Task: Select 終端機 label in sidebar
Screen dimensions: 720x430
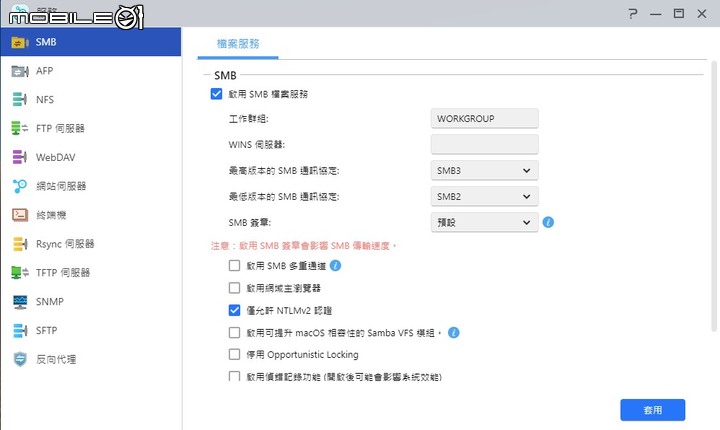Action: (x=51, y=215)
